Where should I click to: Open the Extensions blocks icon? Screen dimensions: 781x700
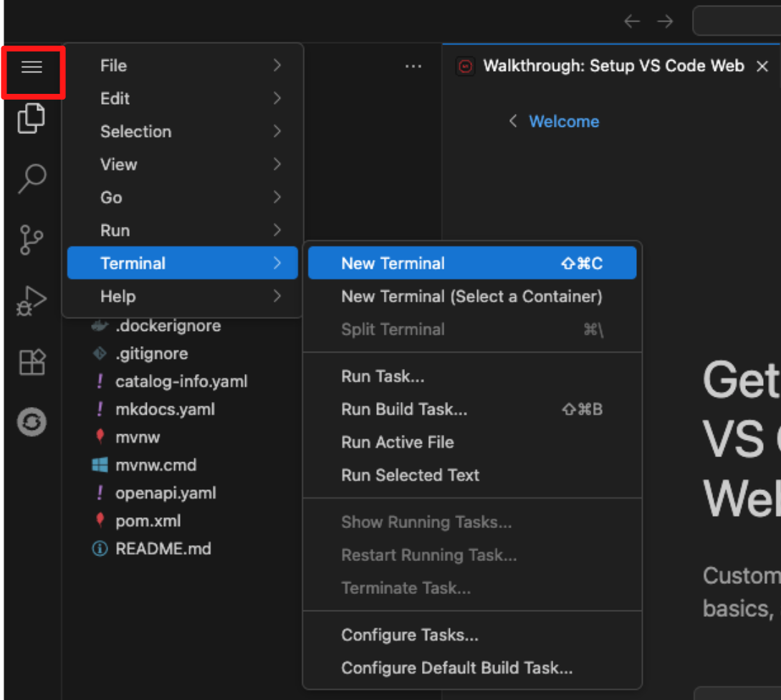point(32,363)
